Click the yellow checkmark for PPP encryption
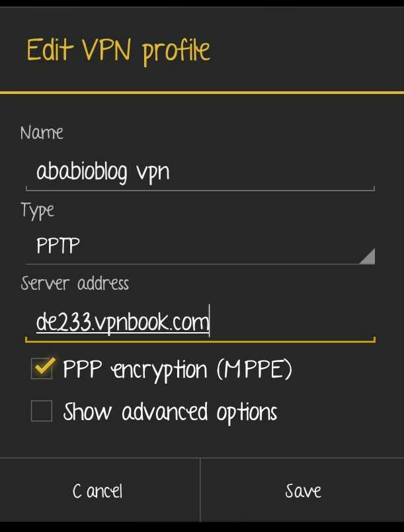Screen dimensions: 404x532 43,367
